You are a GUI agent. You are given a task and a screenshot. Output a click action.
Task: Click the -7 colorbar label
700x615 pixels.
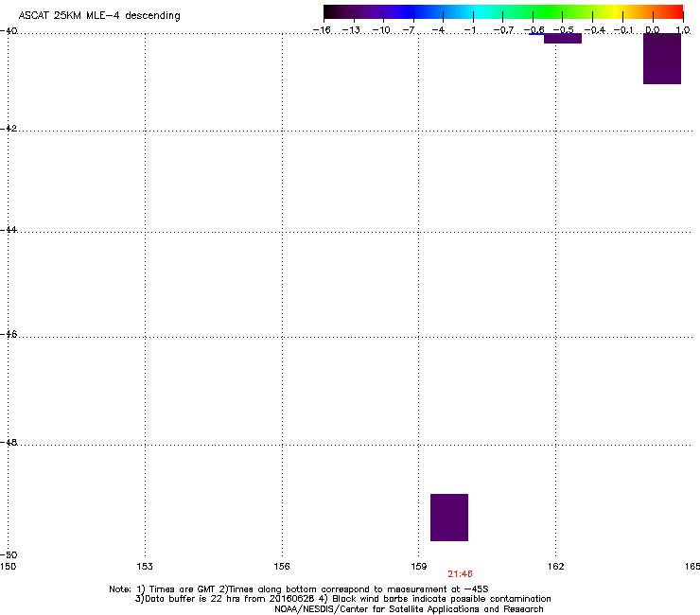pyautogui.click(x=409, y=30)
